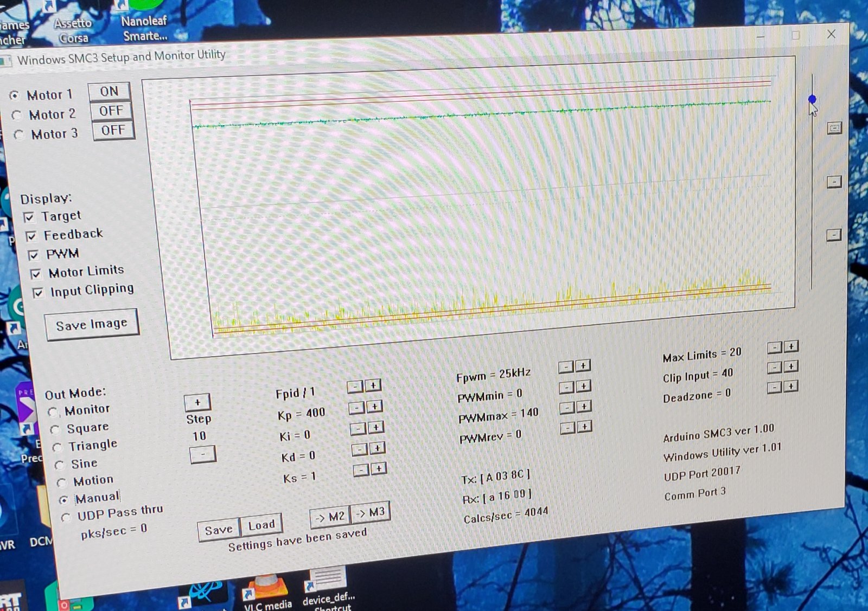
Task: Increase Step with the plus button
Action: 197,402
